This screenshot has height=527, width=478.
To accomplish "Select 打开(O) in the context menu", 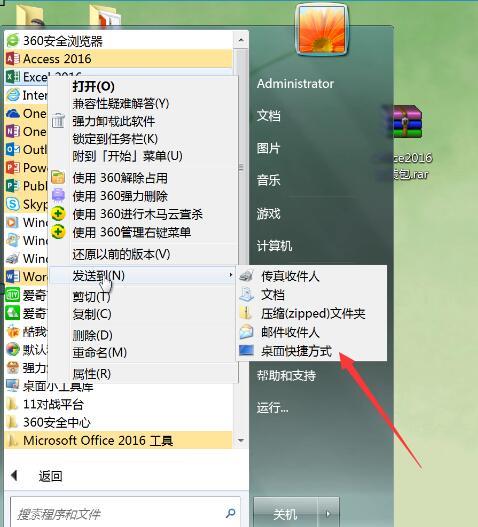I will (x=93, y=87).
